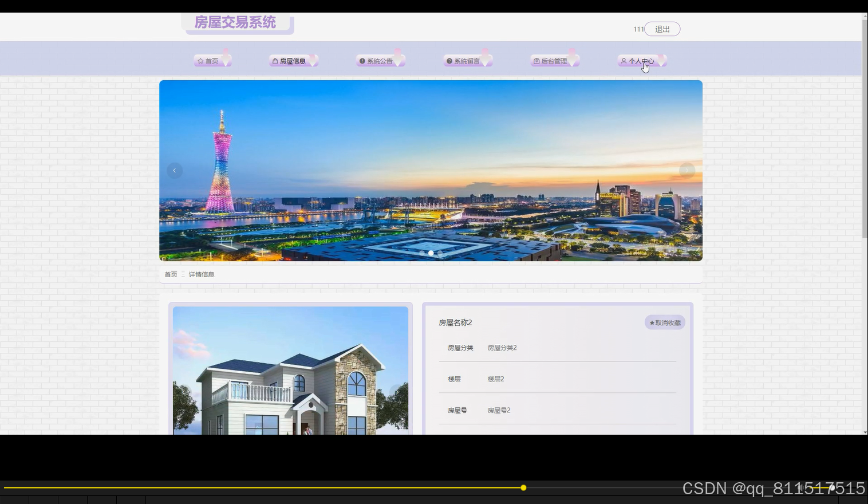Click the 房屋交易系统 logo in the header
868x504 pixels.
[x=235, y=22]
